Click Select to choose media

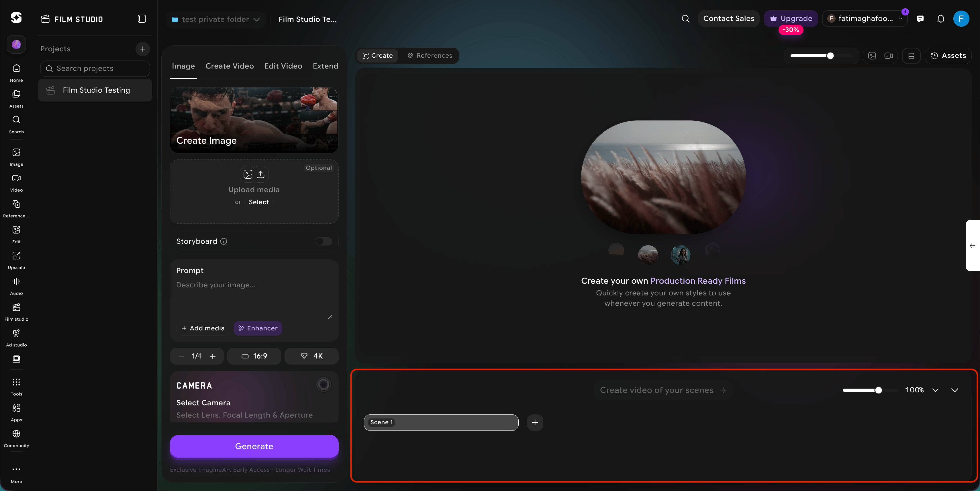(259, 202)
